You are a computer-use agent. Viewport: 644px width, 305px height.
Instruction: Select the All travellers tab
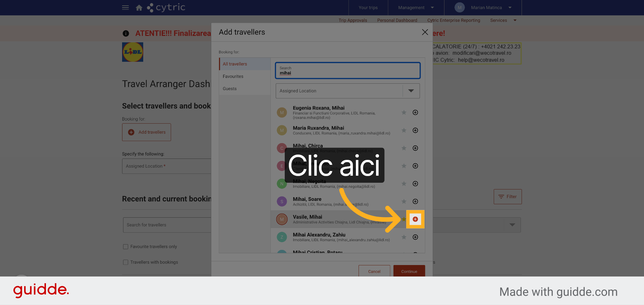(245, 64)
